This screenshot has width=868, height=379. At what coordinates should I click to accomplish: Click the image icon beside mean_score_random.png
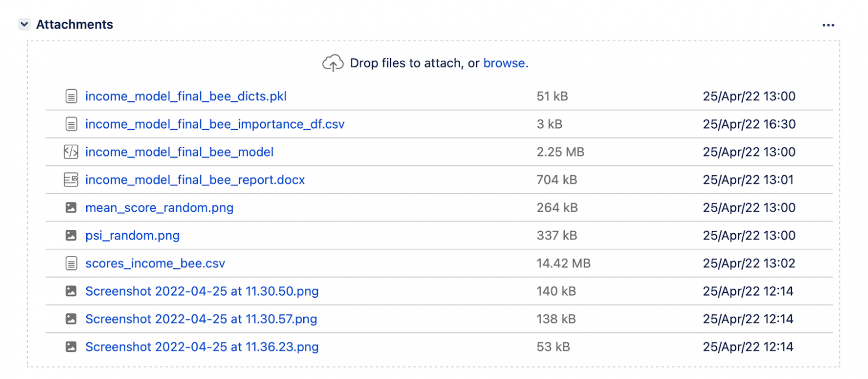coord(71,208)
